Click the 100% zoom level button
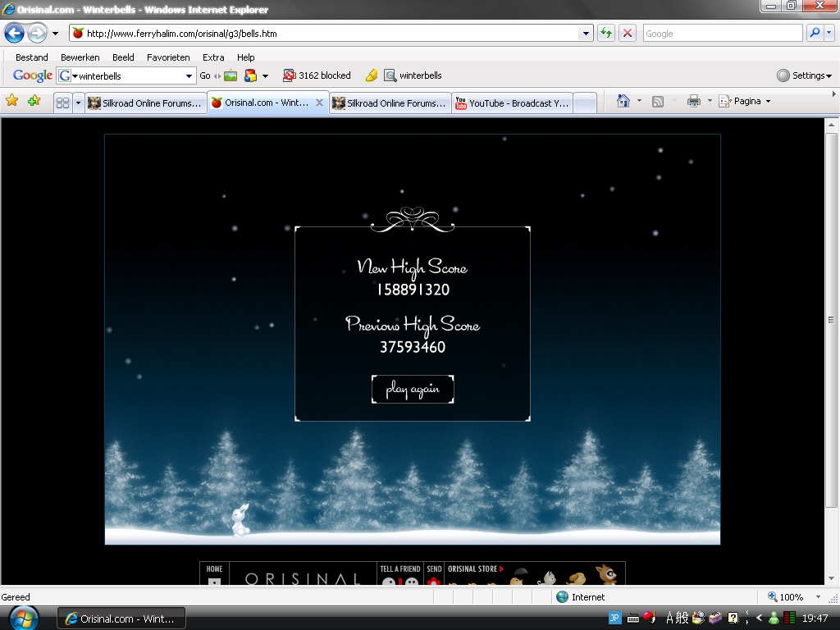The image size is (840, 630). click(x=785, y=597)
